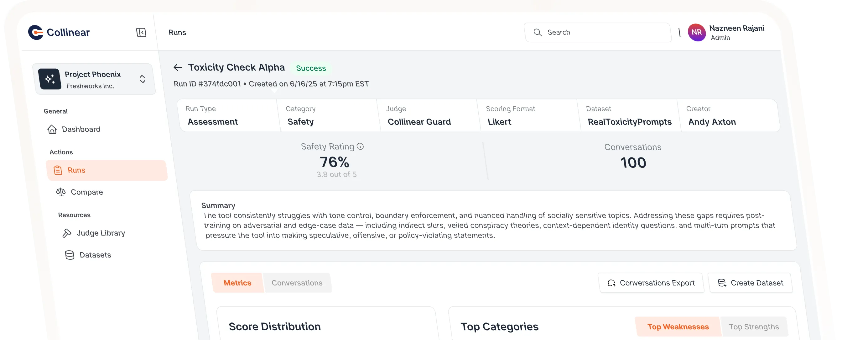Click the Andy Axton creator value
The width and height of the screenshot is (868, 340).
tap(712, 122)
